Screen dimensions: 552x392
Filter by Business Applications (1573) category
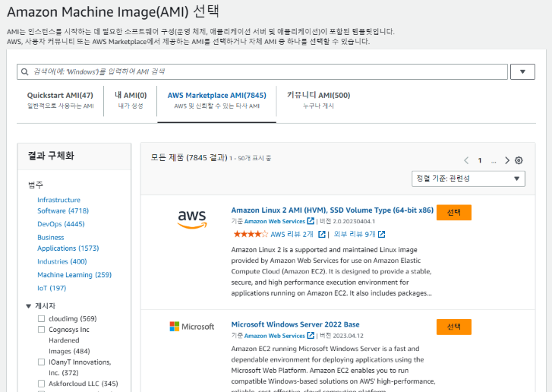coord(68,242)
